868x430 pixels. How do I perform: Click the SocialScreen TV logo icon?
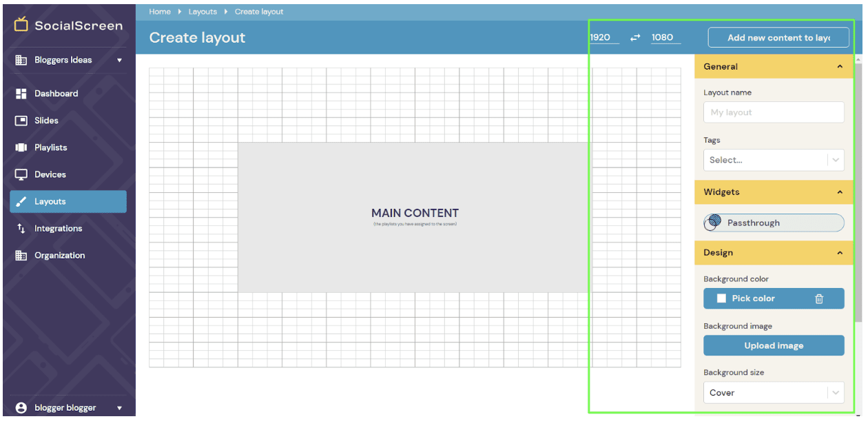click(21, 24)
